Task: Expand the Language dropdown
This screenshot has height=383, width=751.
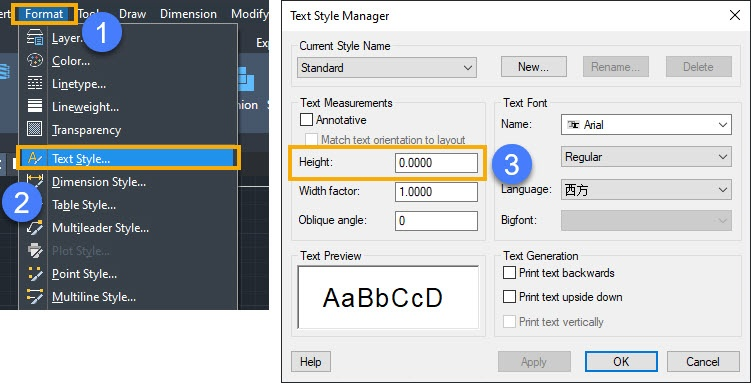Action: tap(646, 190)
